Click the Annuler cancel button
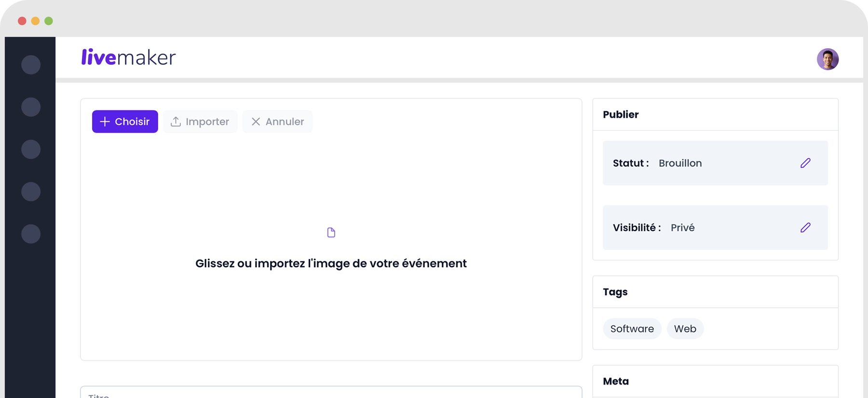868x398 pixels. click(x=277, y=122)
